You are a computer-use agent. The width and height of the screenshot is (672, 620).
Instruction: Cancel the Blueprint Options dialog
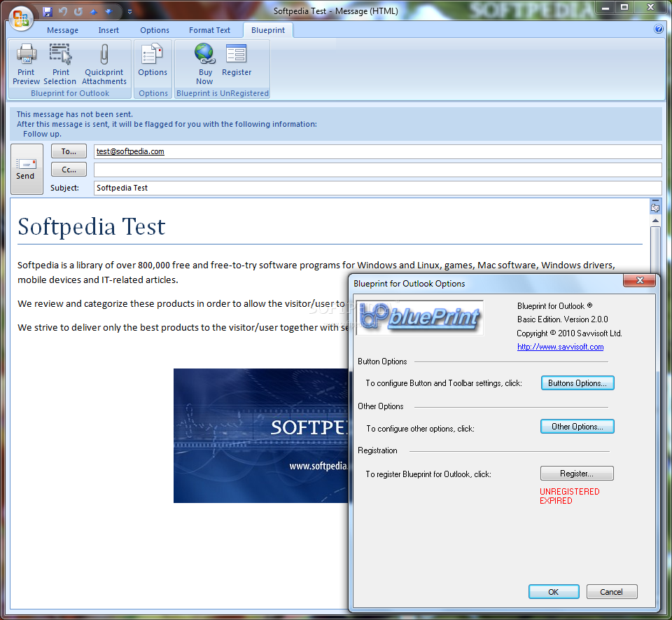612,592
